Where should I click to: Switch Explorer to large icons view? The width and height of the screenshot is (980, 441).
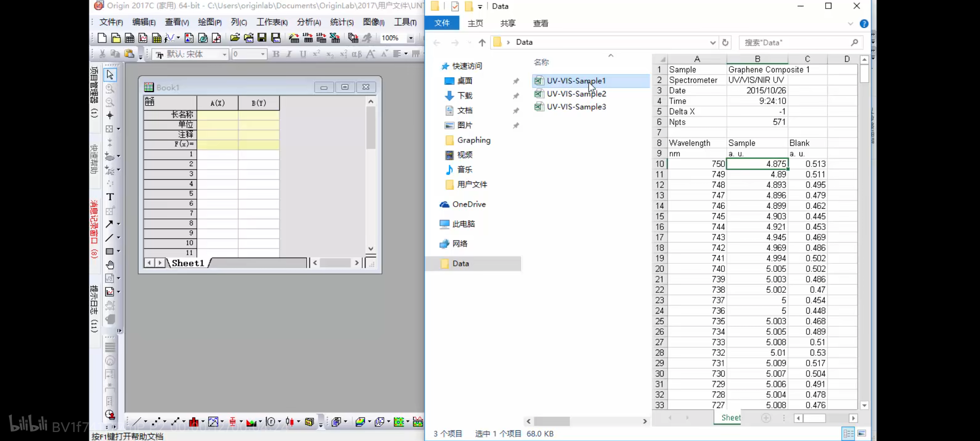coord(862,433)
